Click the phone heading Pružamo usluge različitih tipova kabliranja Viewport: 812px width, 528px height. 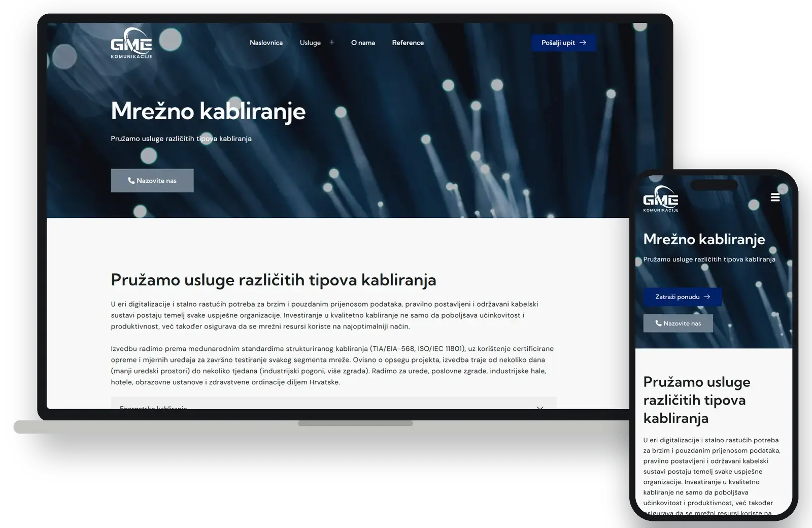[697, 400]
